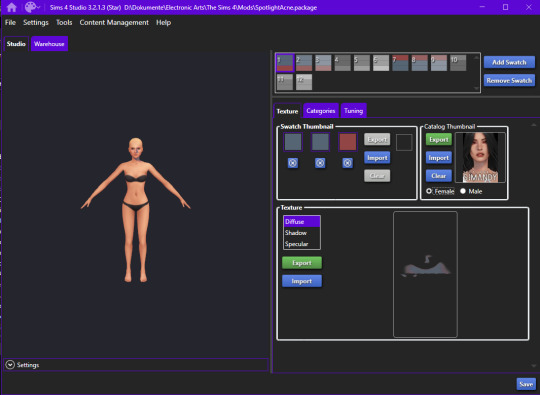Click the 3D Sim model preview

coord(136,210)
